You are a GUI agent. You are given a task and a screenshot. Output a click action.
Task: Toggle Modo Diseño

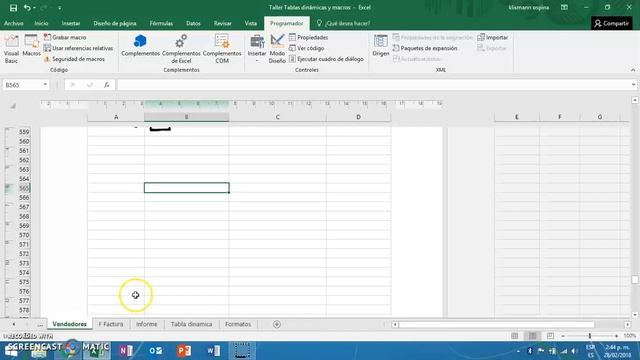pyautogui.click(x=277, y=49)
